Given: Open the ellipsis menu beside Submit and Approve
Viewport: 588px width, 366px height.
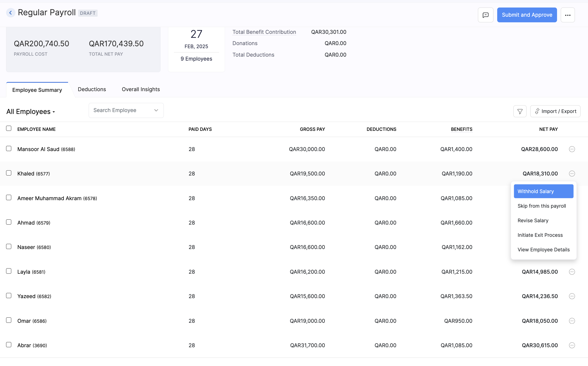Looking at the screenshot, I should click(x=568, y=15).
